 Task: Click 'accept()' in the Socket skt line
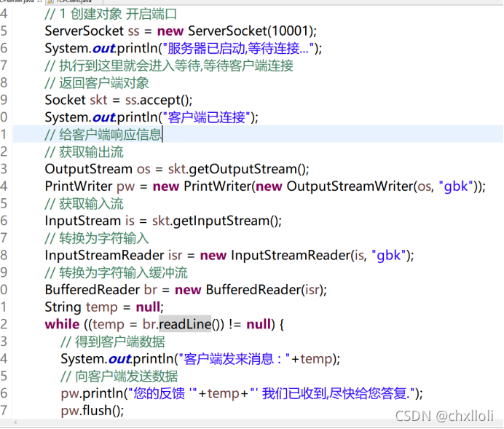click(x=165, y=101)
